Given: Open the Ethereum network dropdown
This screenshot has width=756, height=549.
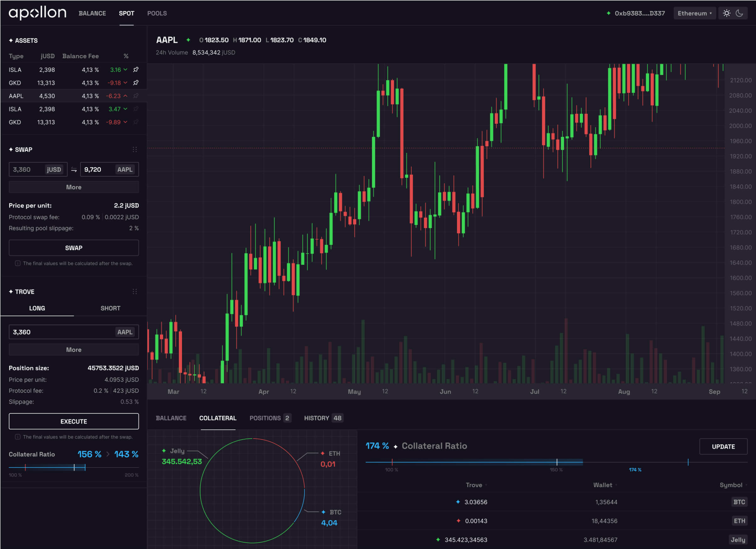Looking at the screenshot, I should click(694, 13).
